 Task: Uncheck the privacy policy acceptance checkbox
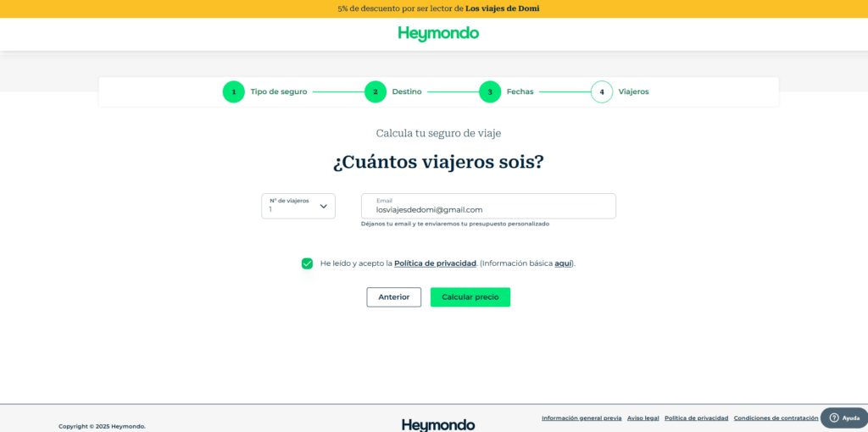pos(307,263)
